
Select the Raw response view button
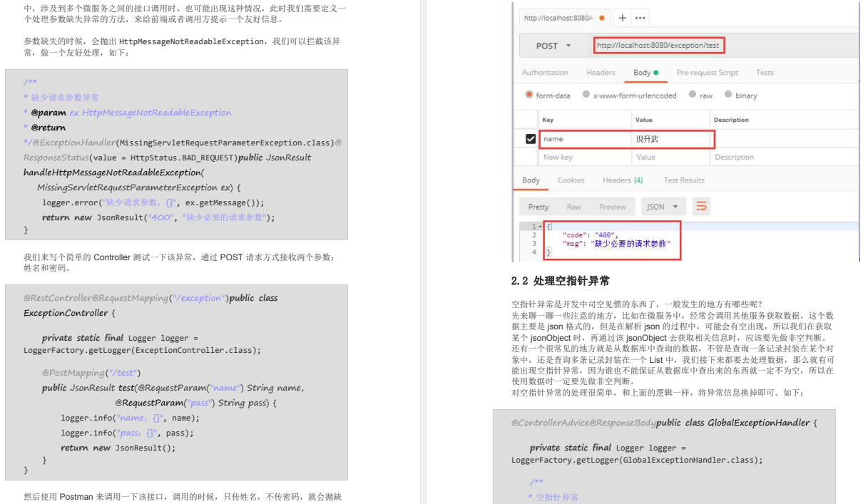click(x=573, y=207)
